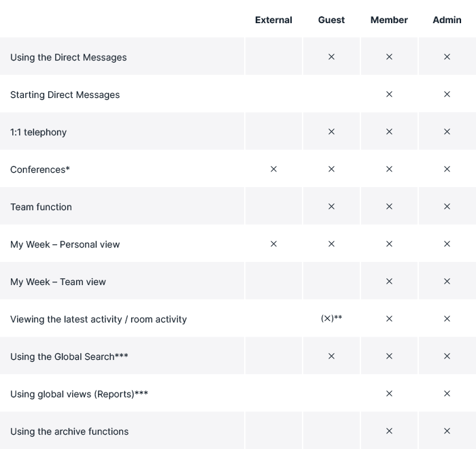The image size is (476, 449).
Task: Click the External column header
Action: (273, 20)
